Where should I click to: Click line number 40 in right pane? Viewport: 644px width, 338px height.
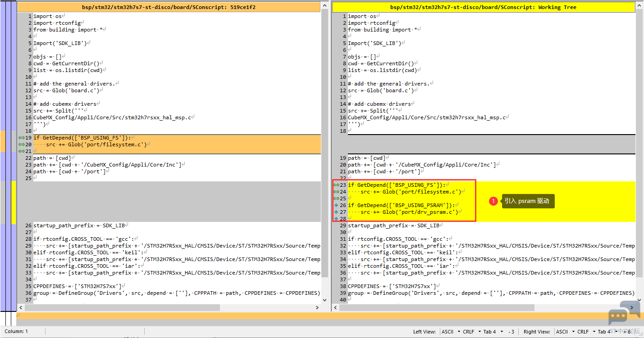click(x=343, y=300)
